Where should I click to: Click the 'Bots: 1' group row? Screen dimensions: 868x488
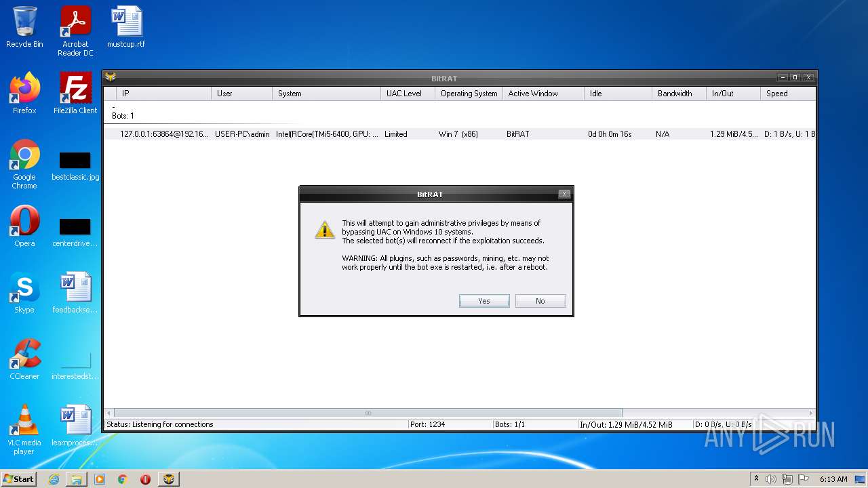pyautogui.click(x=123, y=116)
